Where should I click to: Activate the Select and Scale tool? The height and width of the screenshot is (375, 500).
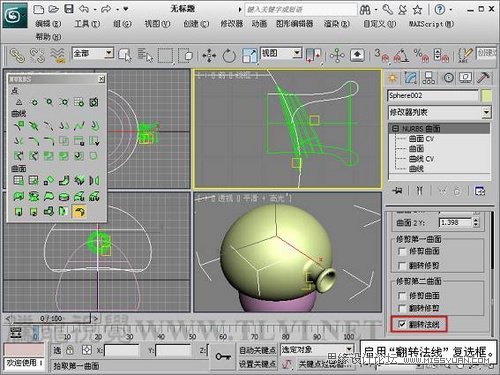pos(249,55)
